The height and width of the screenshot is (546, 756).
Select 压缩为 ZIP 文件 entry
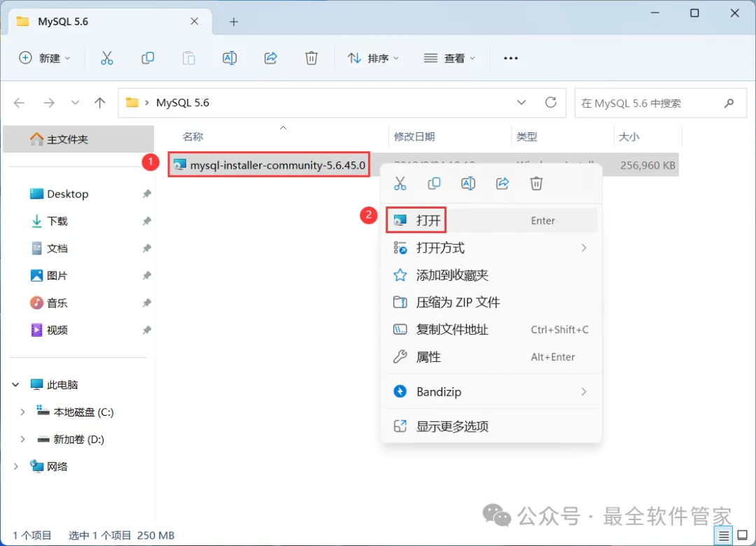tap(491, 302)
